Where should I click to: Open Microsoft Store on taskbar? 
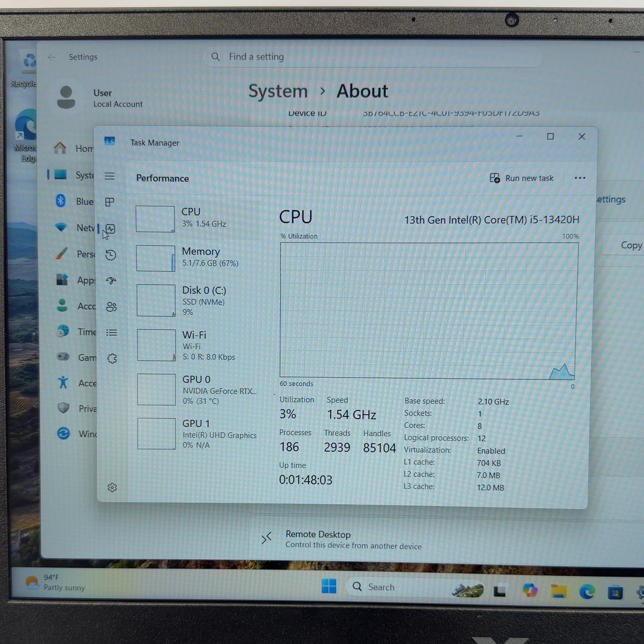(615, 592)
